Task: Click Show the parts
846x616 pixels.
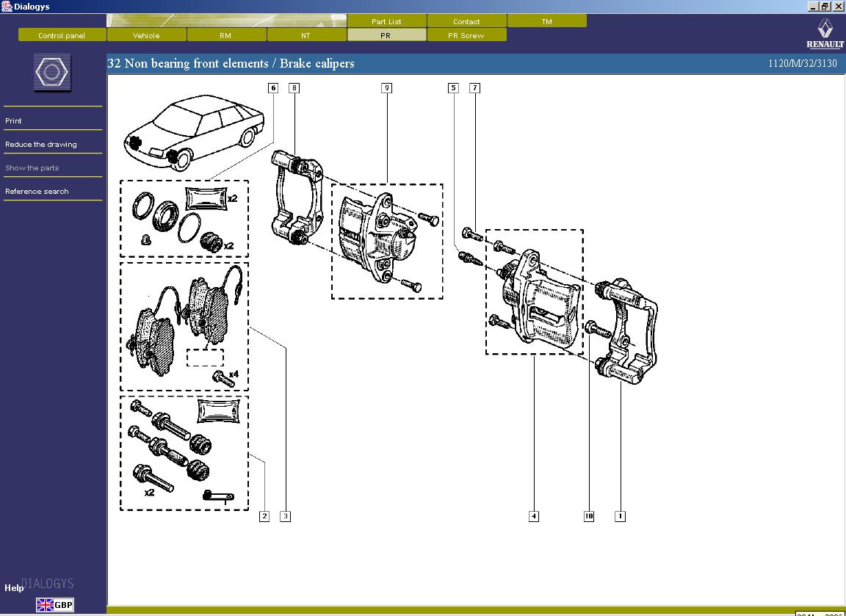Action: (x=32, y=167)
